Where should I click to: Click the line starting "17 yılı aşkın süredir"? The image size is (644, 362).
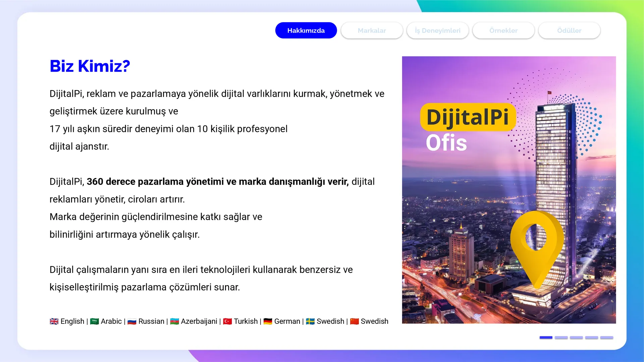tap(168, 129)
